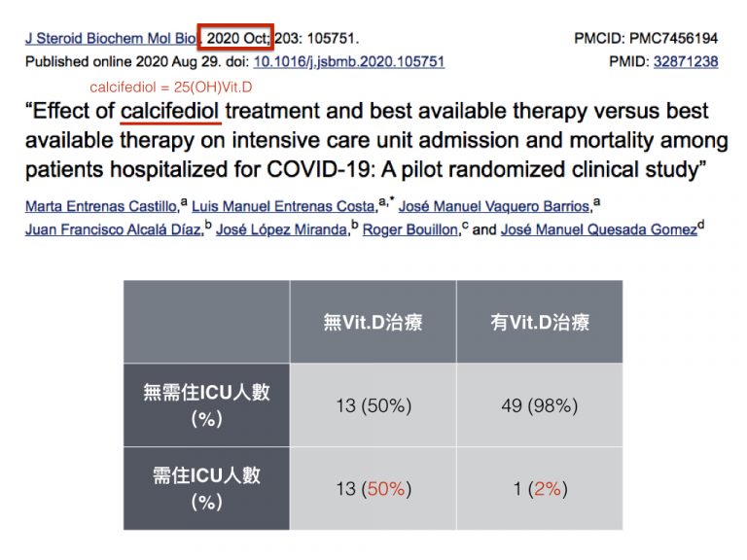
Task: Open the DOI link 10.1016/j.jsbmb.2020.105751
Action: [349, 62]
